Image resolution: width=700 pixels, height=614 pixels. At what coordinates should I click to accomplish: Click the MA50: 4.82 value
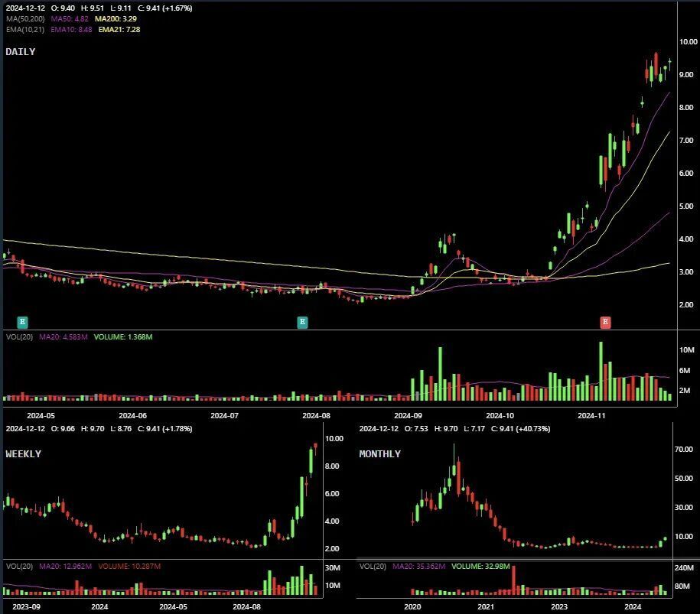click(x=70, y=19)
